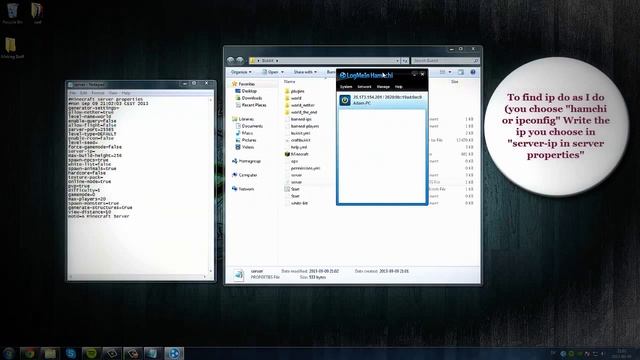Open the Share with dropdown
Viewport: 640px width, 360px height.
tap(305, 72)
